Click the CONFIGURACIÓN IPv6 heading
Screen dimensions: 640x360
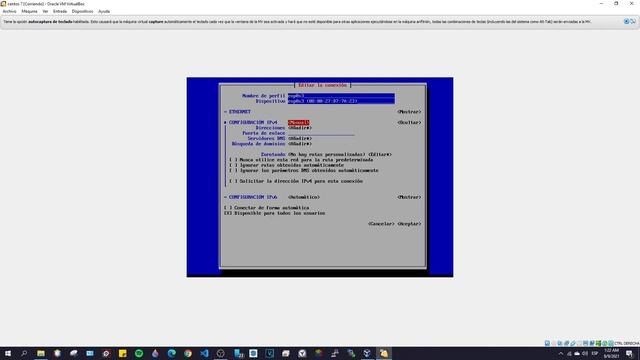(x=253, y=197)
